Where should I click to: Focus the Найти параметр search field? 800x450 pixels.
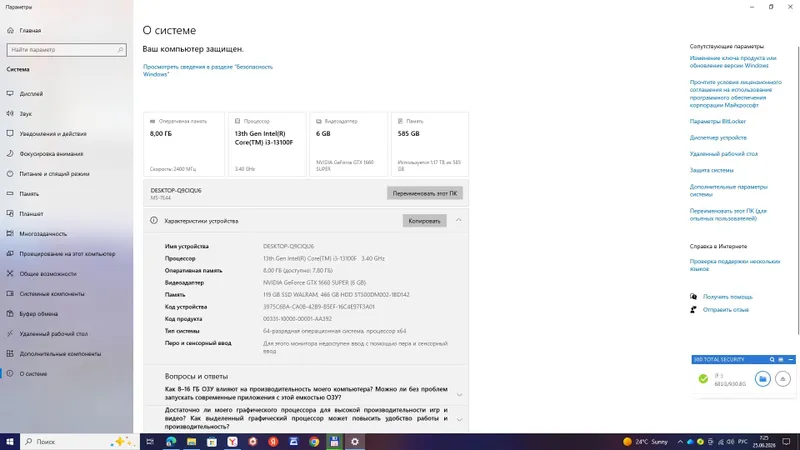click(66, 50)
